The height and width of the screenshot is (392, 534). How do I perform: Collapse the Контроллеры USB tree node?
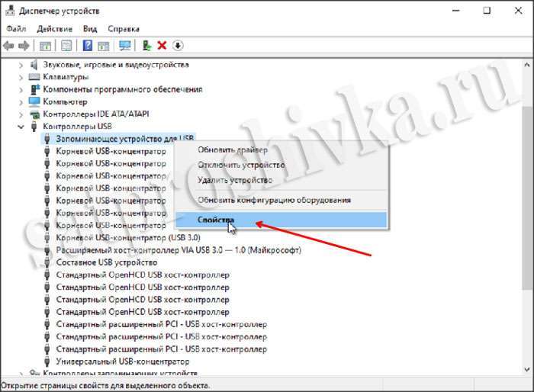click(x=21, y=127)
